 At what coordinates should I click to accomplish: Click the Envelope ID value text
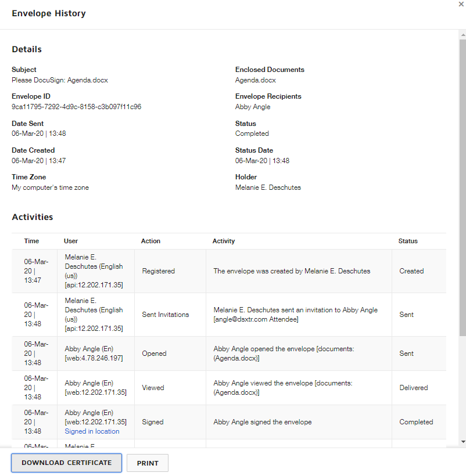coord(76,107)
